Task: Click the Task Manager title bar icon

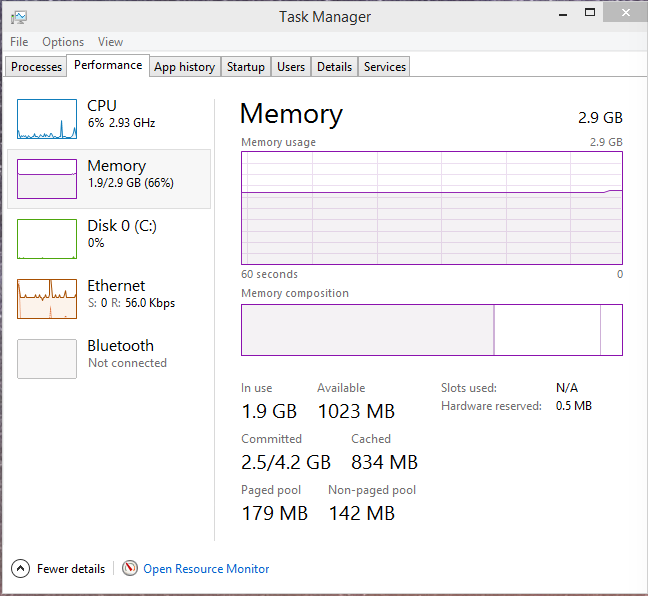Action: [x=18, y=17]
